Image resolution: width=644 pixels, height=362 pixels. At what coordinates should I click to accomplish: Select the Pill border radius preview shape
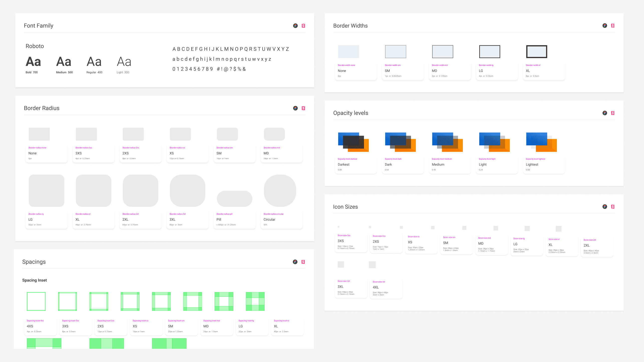[234, 199]
